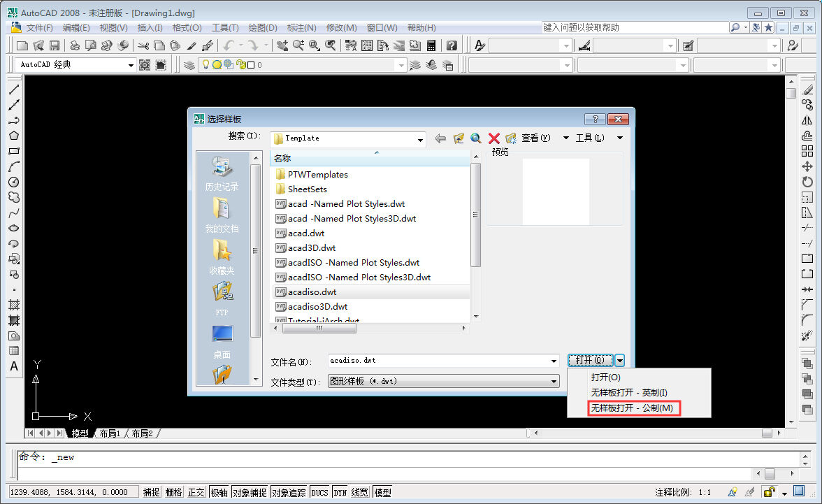
Task: Open the Layer Properties Manager icon
Action: pos(189,64)
